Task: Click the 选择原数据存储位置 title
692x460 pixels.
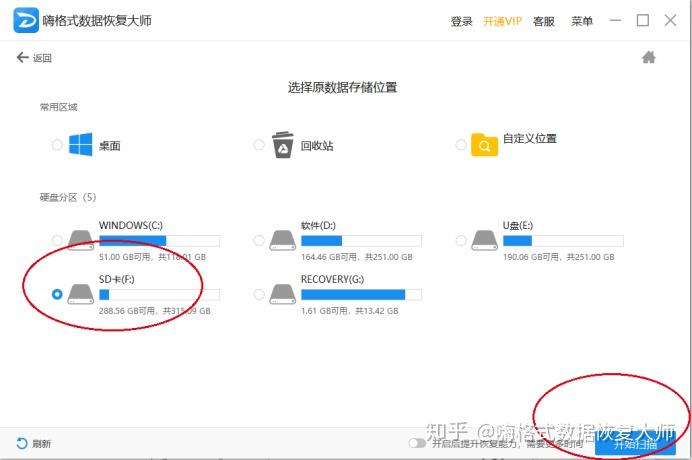Action: [342, 87]
